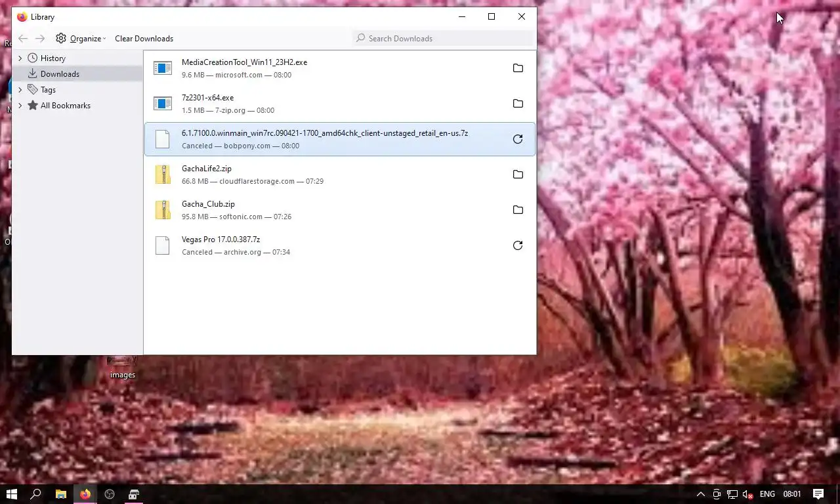Go forward with the Library forward arrow

(x=40, y=39)
